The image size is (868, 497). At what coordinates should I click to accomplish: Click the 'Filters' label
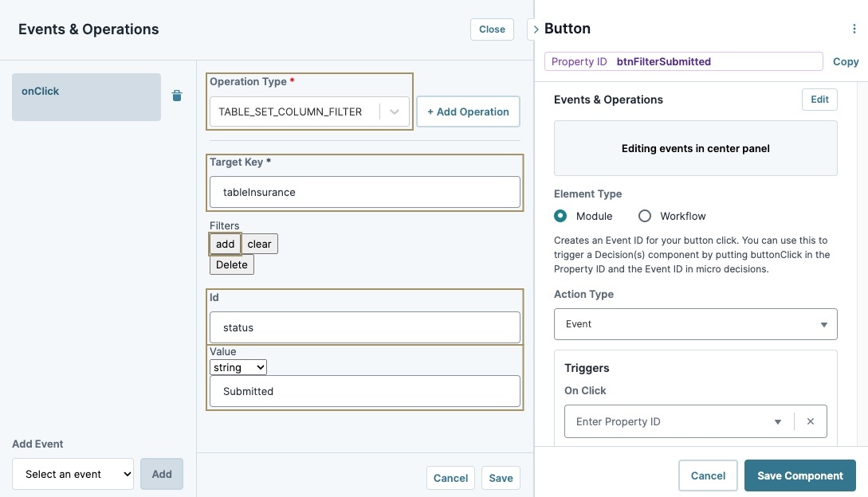point(224,226)
